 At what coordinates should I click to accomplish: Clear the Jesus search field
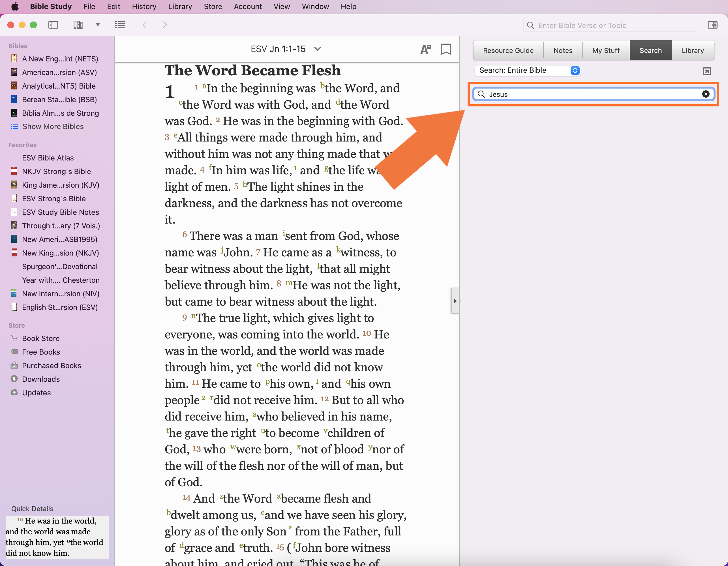[x=706, y=94]
